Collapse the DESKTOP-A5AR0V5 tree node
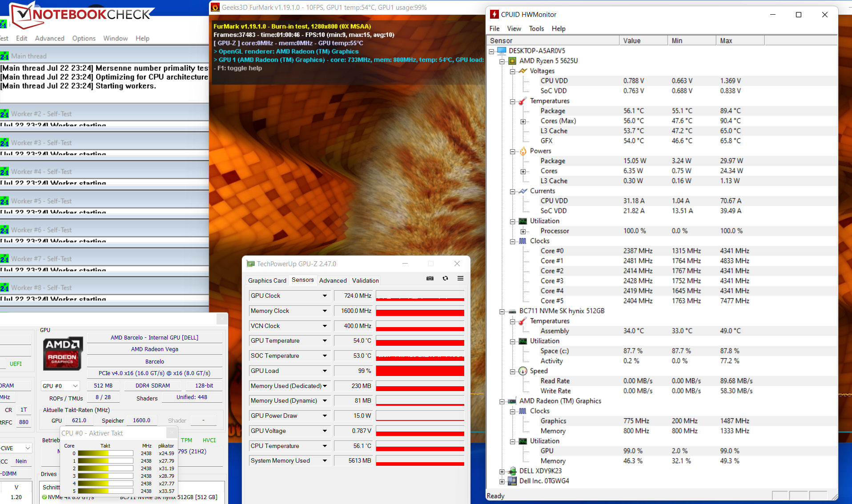The image size is (852, 504). click(491, 51)
